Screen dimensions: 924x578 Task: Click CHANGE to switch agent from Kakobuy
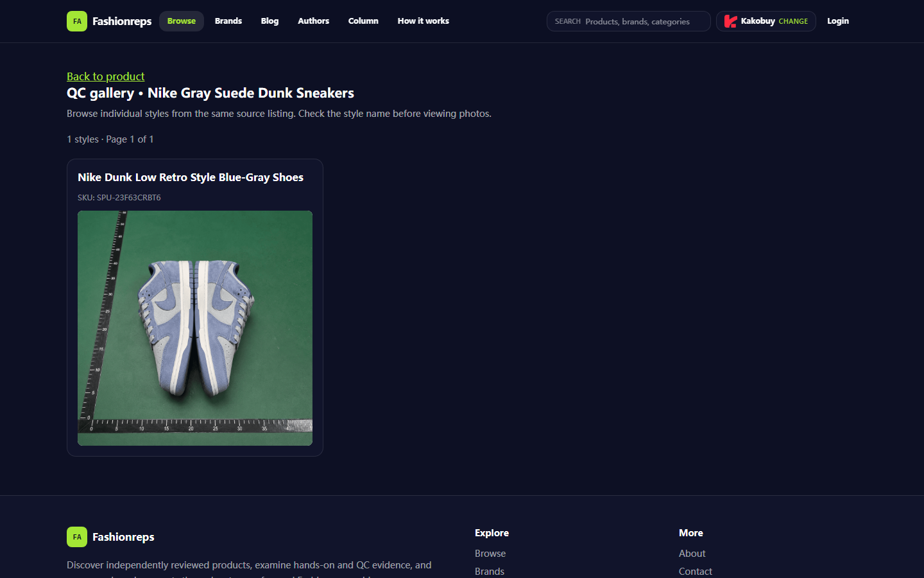point(793,21)
